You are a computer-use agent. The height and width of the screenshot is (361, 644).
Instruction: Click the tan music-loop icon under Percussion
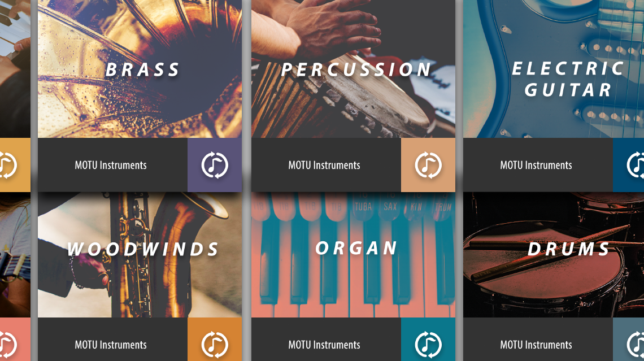click(428, 165)
